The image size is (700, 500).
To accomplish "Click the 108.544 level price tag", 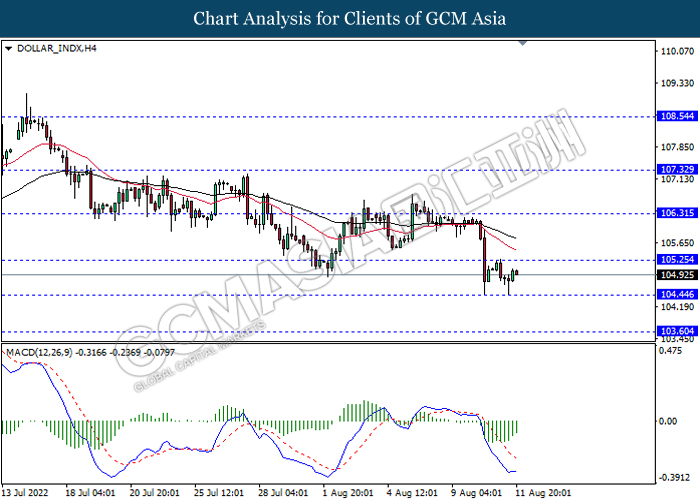I will [x=677, y=116].
